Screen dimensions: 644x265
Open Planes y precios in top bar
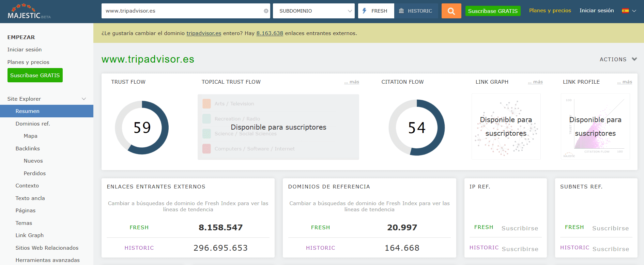pos(550,11)
